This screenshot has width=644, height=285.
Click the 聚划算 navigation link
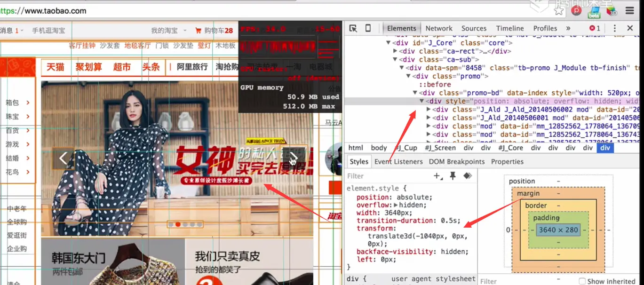tap(88, 67)
